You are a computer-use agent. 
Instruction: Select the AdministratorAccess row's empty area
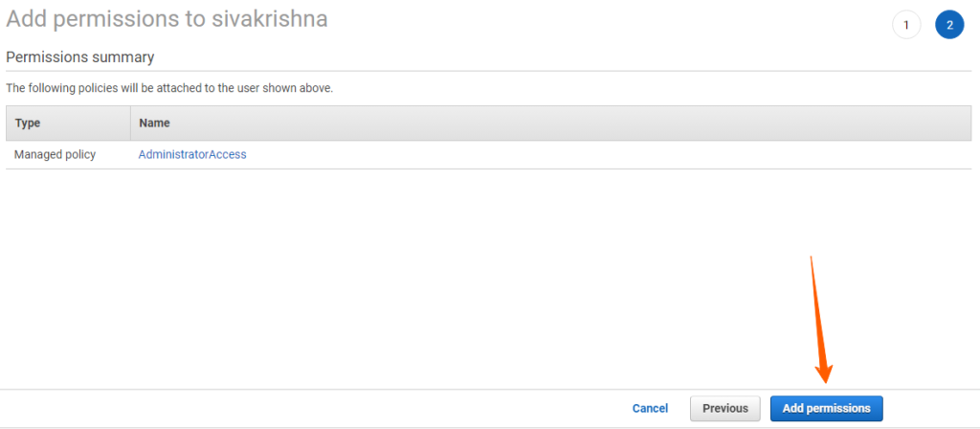click(x=606, y=154)
